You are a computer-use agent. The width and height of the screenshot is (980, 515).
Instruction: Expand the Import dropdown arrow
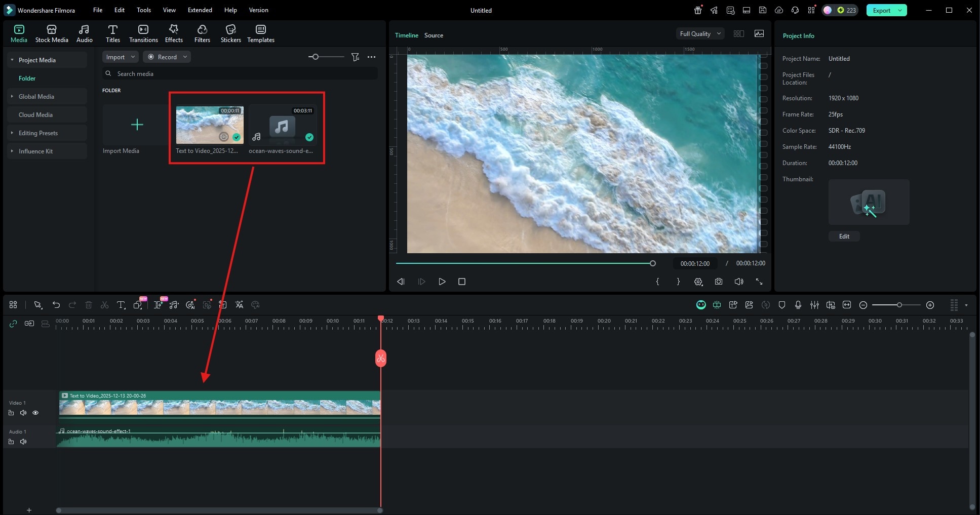(134, 56)
